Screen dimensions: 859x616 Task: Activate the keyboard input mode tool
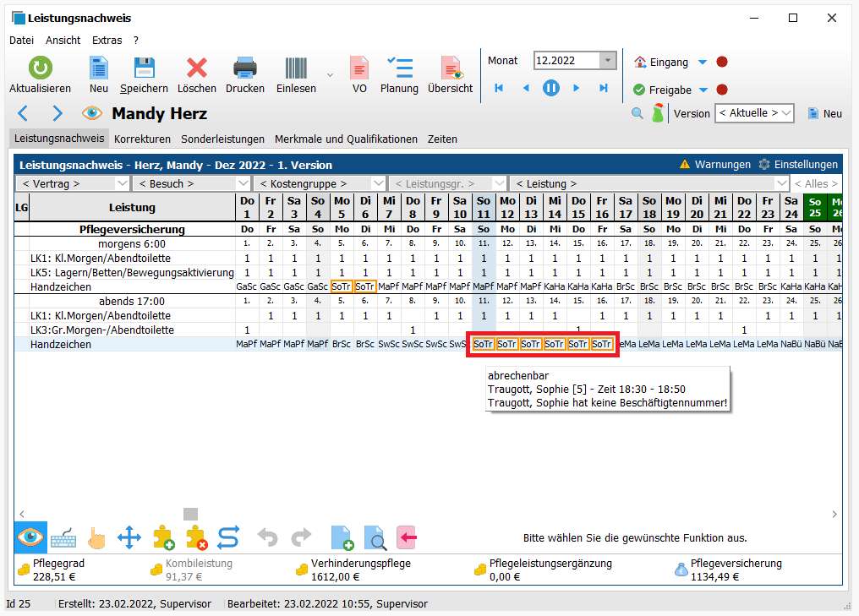[63, 537]
